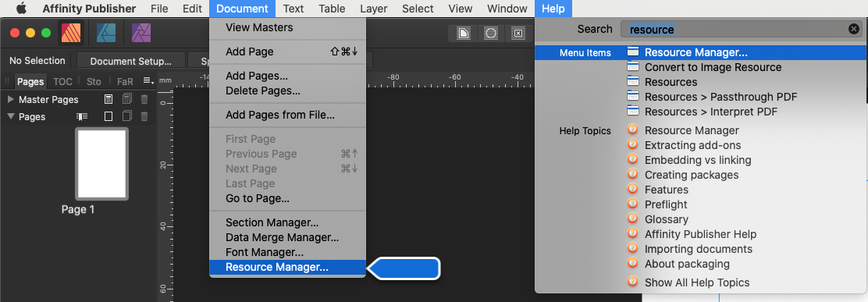Switch to the Designer persona icon
The height and width of the screenshot is (302, 868).
pyautogui.click(x=106, y=34)
